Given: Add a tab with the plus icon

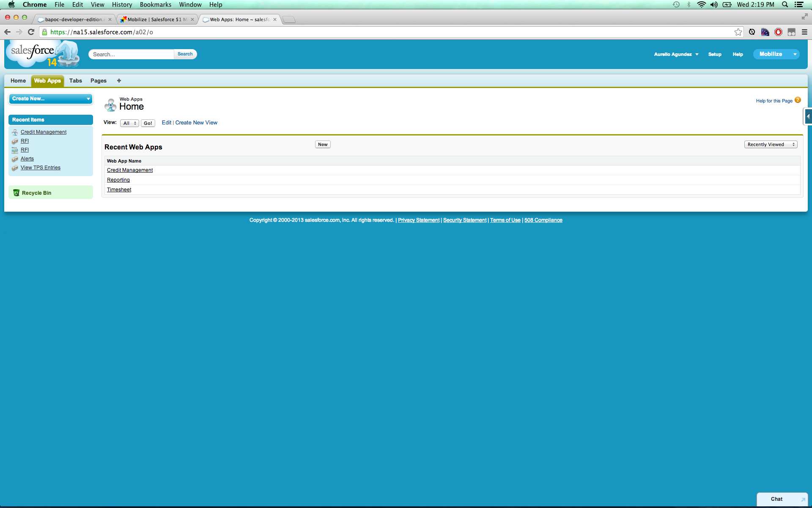Looking at the screenshot, I should tap(119, 80).
